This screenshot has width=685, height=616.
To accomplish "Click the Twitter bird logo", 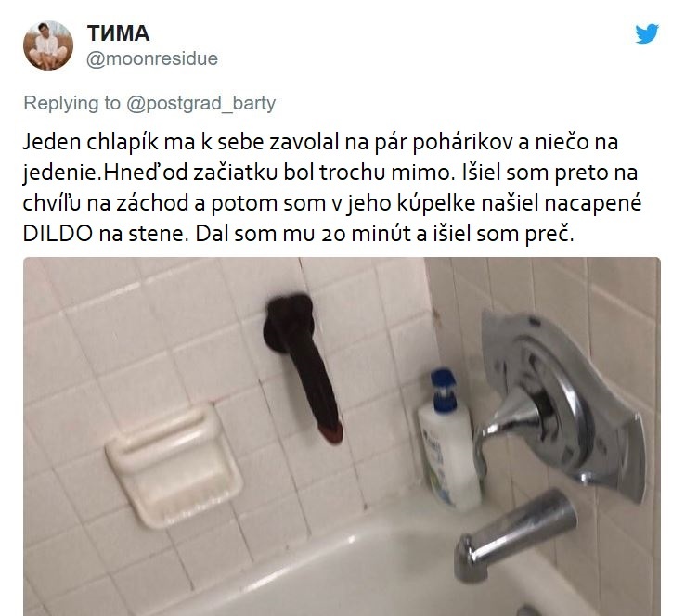I will [x=647, y=33].
